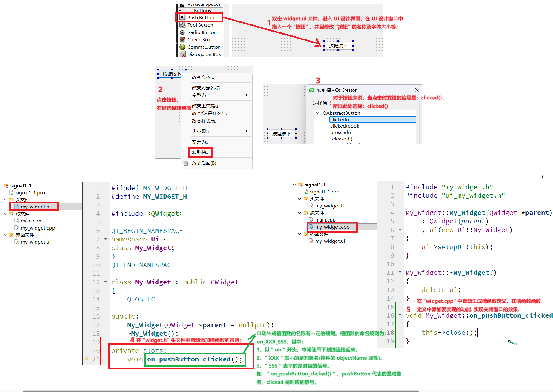The height and width of the screenshot is (392, 553).
Task: Pick the Radio Button widget icon
Action: point(182,32)
